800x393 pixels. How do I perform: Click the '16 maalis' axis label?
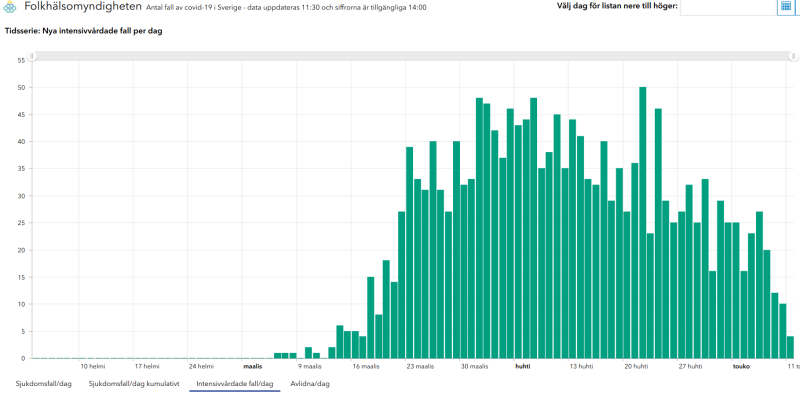click(x=366, y=366)
